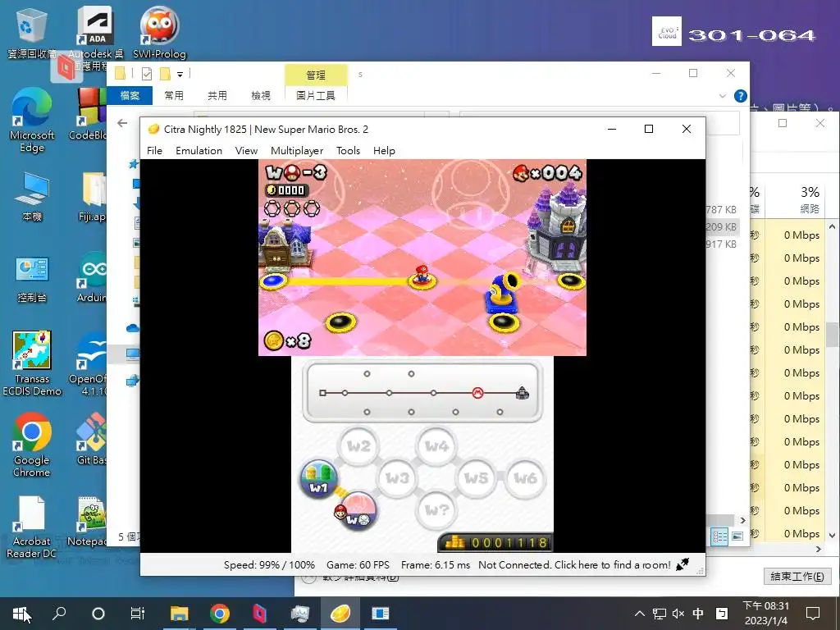
Task: Open the Acrobat Reader DC desktop shortcut
Action: [32, 527]
